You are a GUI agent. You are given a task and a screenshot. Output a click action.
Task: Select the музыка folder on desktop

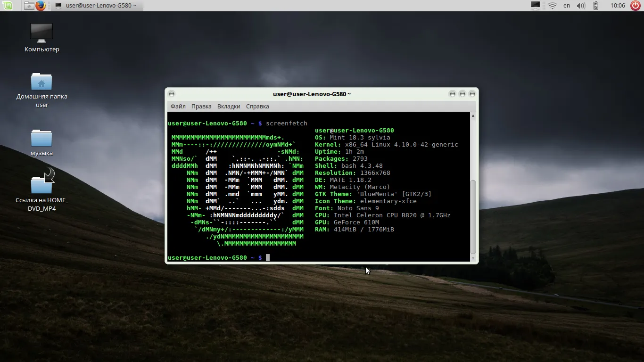41,142
